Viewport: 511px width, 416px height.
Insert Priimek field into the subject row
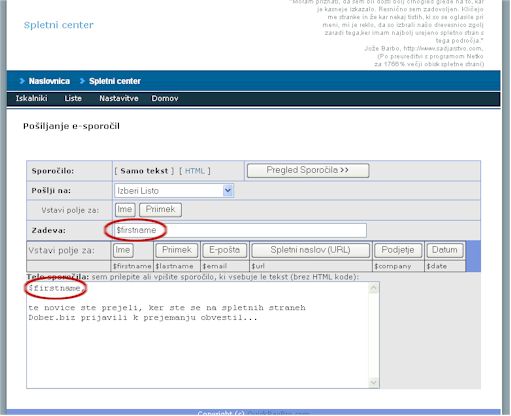pyautogui.click(x=160, y=210)
